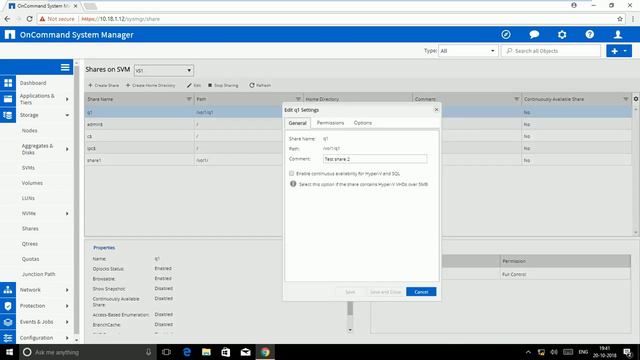The image size is (640, 360).
Task: Open the SVM selection dropdown
Action: (164, 71)
